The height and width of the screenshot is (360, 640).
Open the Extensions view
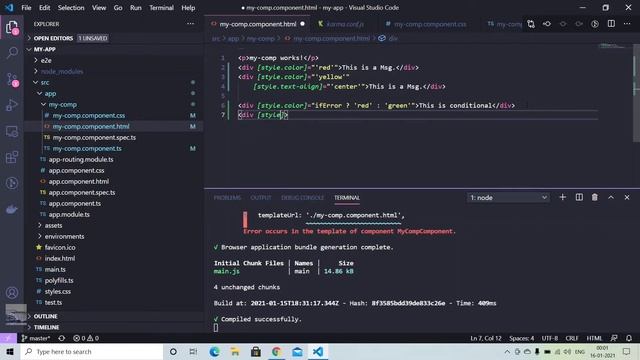[x=12, y=158]
